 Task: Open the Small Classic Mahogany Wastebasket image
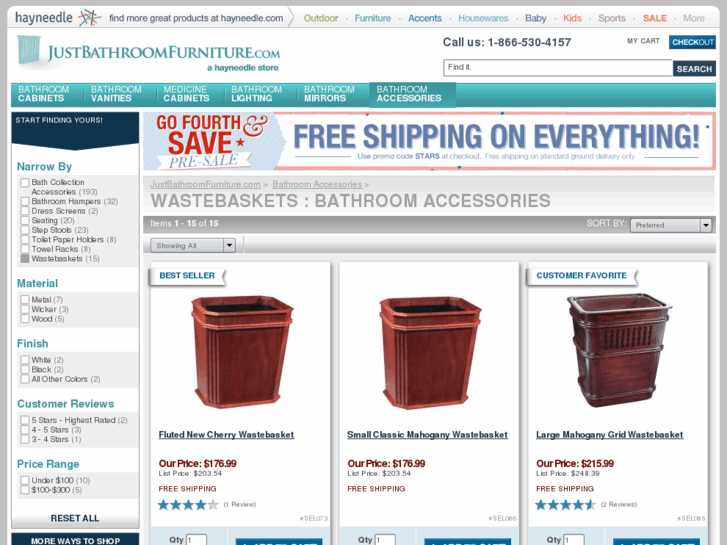[x=429, y=353]
